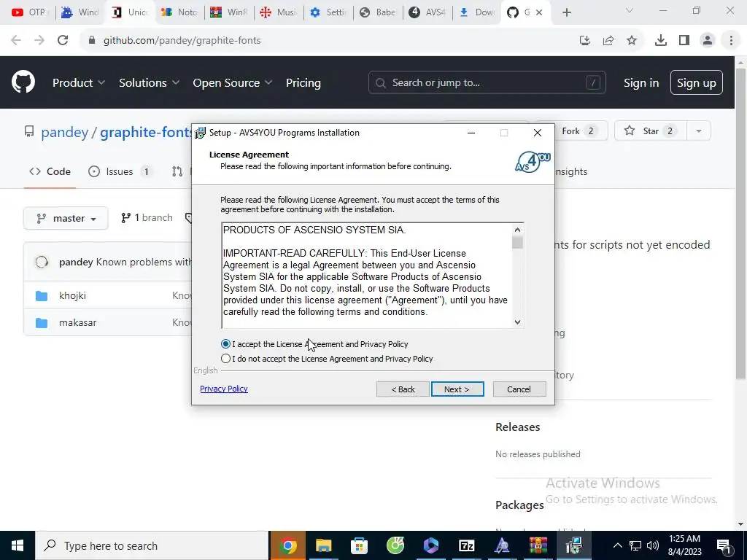Show hidden system tray icons
The width and height of the screenshot is (747, 560).
(617, 545)
